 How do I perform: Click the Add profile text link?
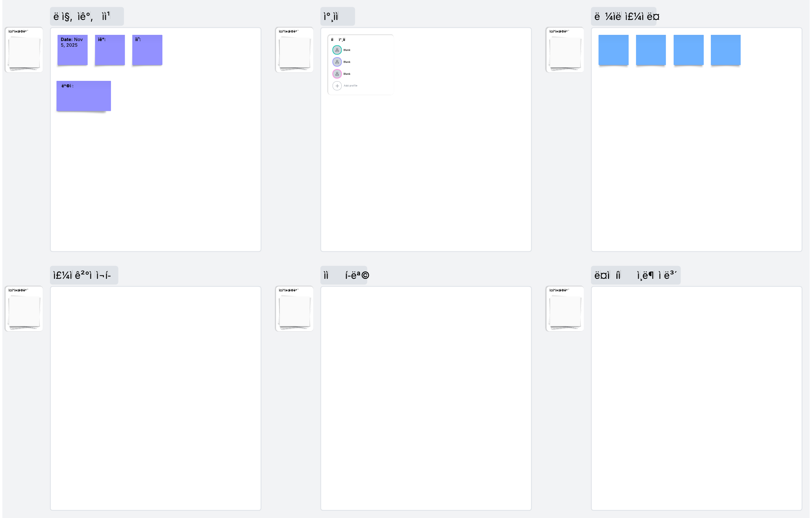(351, 86)
